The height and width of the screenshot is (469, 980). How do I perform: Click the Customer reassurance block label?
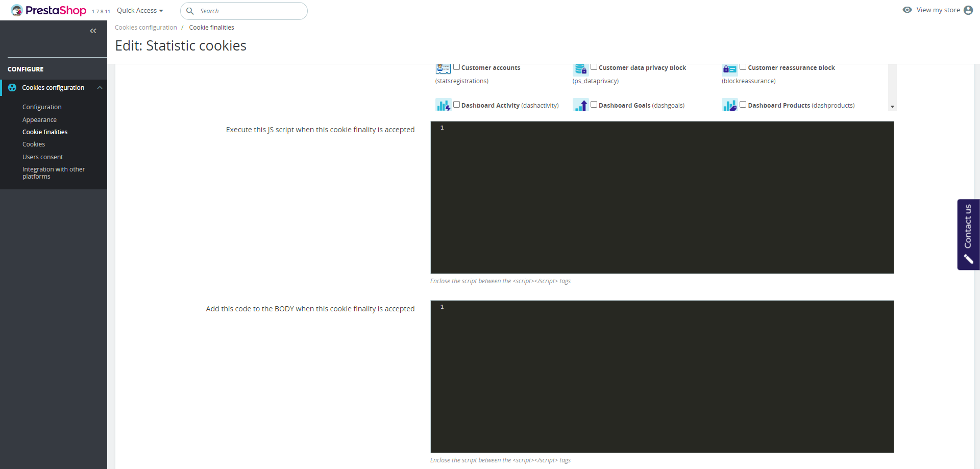[x=791, y=68]
